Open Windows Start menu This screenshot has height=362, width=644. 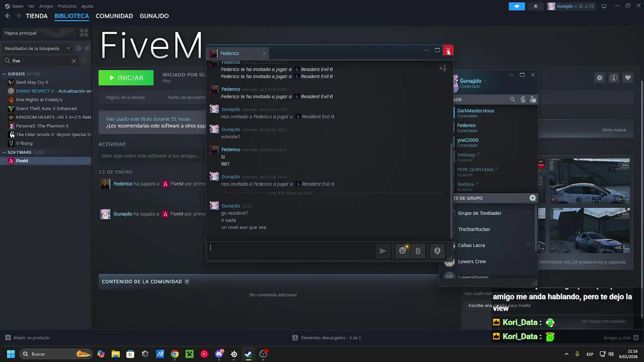11,354
